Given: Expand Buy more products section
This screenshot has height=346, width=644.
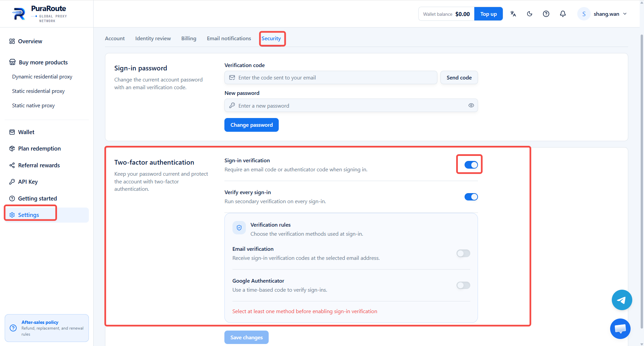Looking at the screenshot, I should pos(47,62).
